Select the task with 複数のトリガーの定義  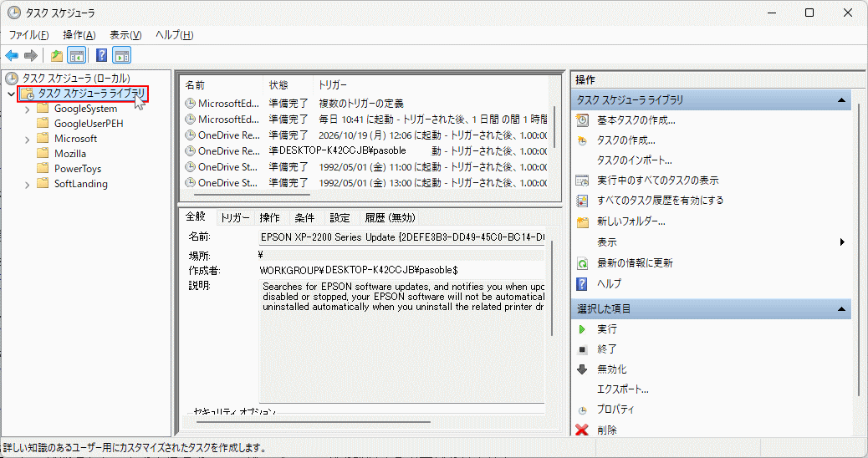pyautogui.click(x=365, y=104)
